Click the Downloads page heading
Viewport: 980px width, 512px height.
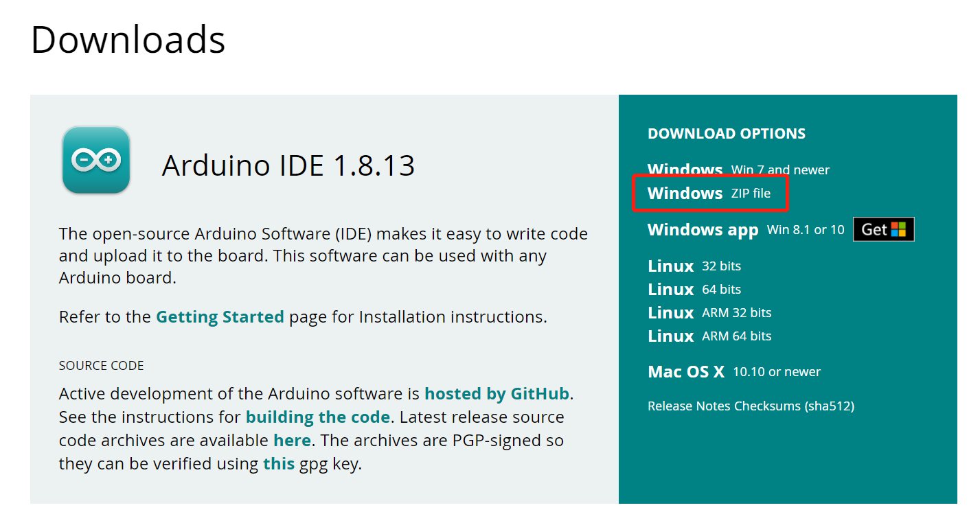pyautogui.click(x=128, y=40)
